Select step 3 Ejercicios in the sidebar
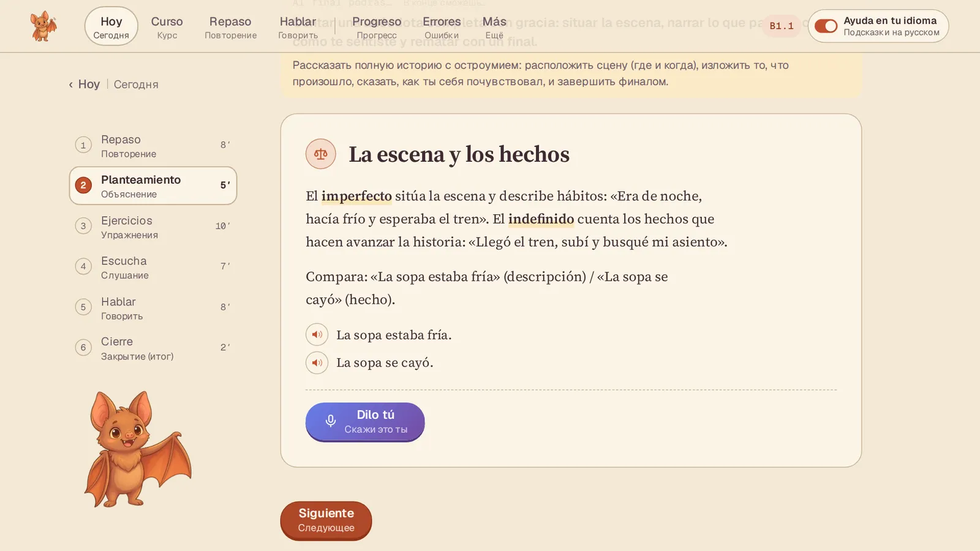 (x=153, y=227)
